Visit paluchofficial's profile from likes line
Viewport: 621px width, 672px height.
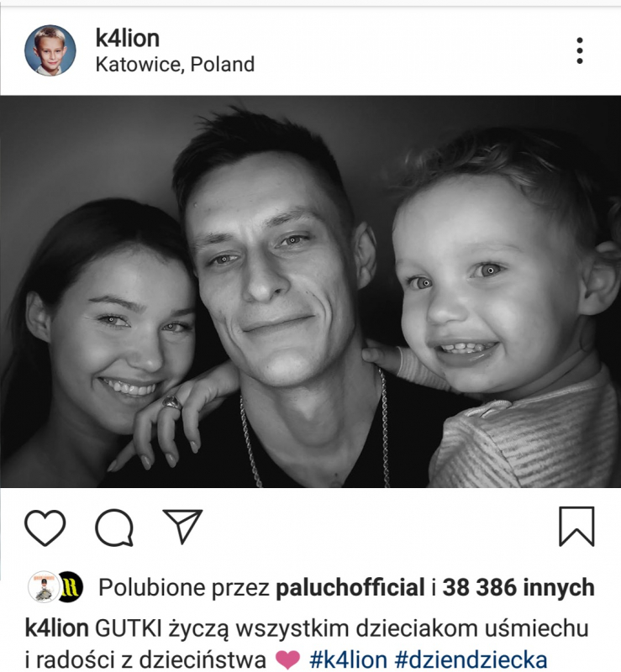350,587
